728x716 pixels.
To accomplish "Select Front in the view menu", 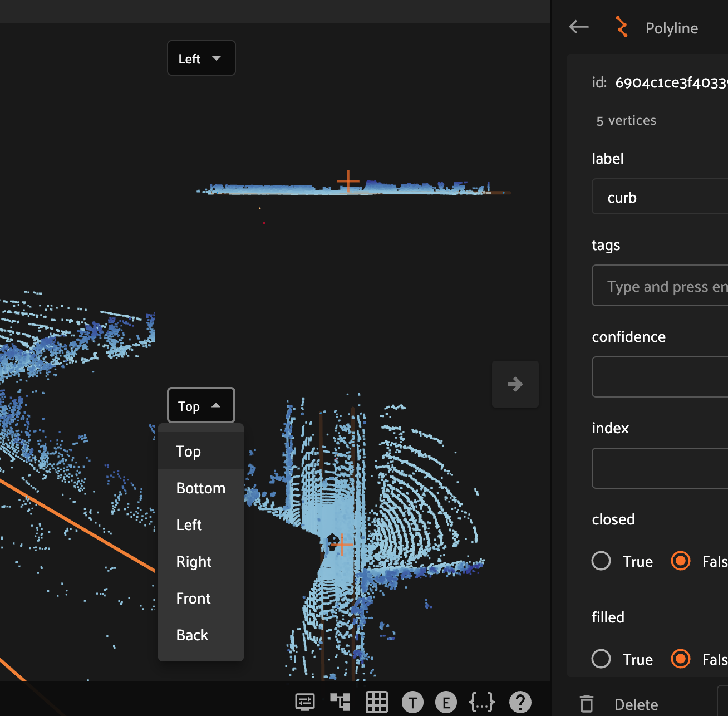I will pyautogui.click(x=193, y=598).
